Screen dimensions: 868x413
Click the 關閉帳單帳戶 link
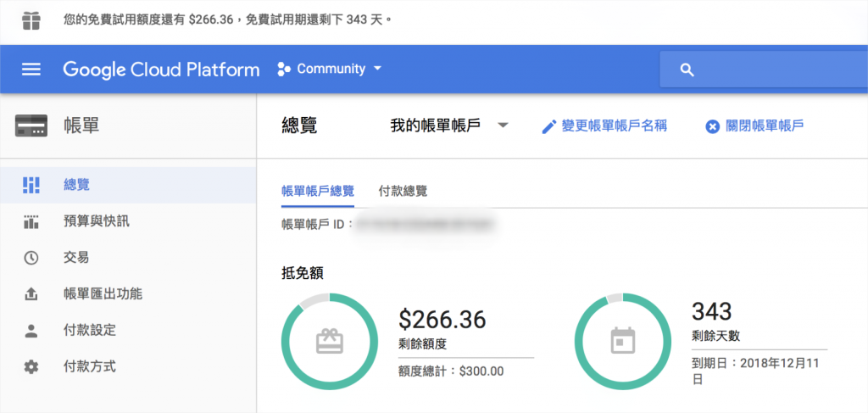765,126
